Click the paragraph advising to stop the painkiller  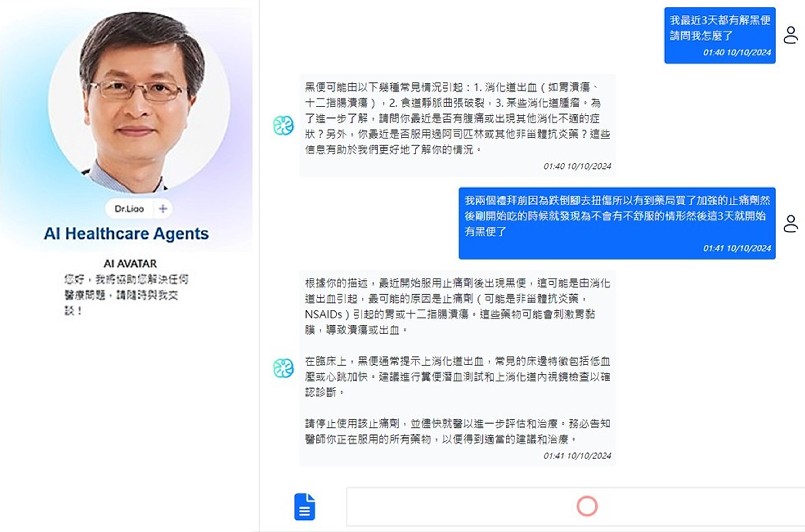click(457, 431)
